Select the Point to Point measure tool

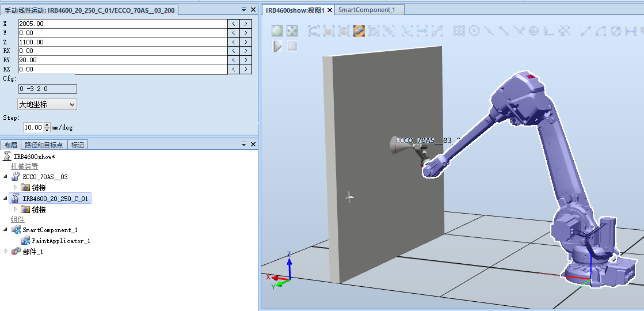[586, 31]
